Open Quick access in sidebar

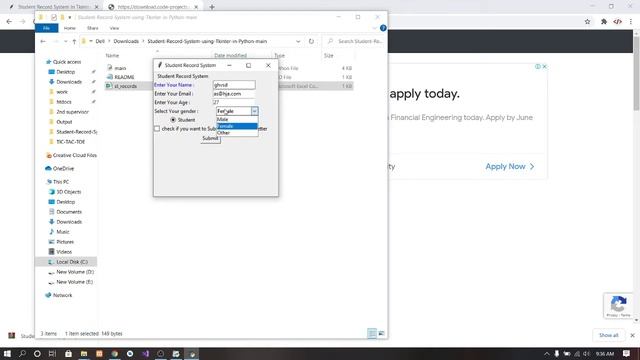coord(67,62)
